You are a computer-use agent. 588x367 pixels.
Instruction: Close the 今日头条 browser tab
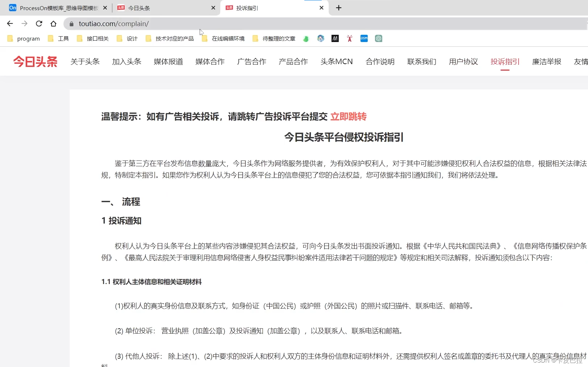point(213,8)
